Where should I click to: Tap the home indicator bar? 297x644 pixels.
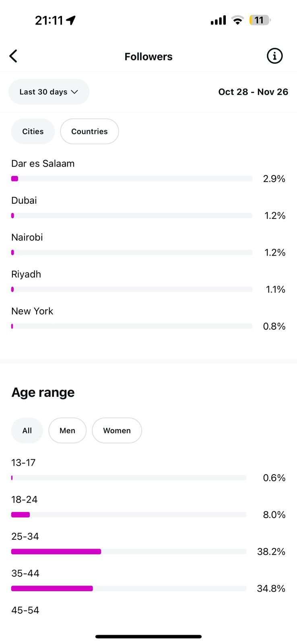click(x=148, y=636)
